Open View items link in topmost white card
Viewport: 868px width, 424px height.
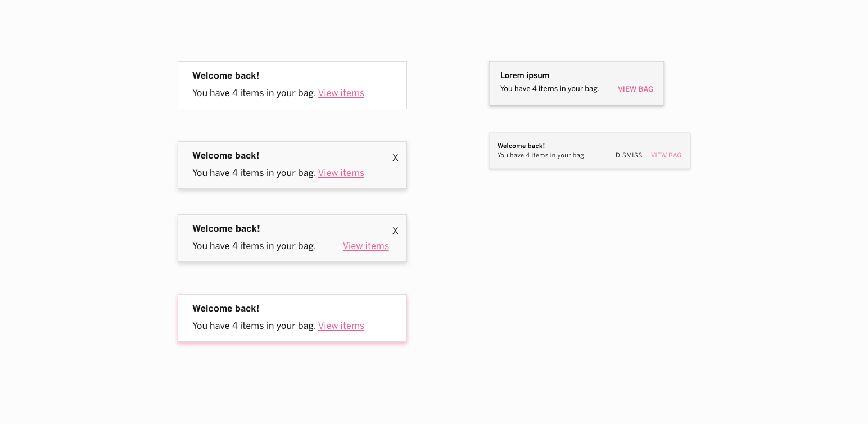coord(341,93)
